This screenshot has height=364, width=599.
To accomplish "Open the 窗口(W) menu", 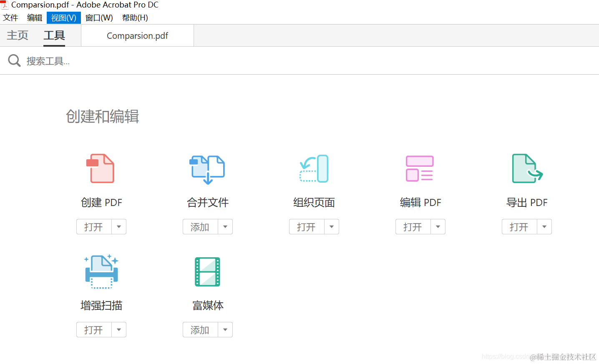I will 99,18.
